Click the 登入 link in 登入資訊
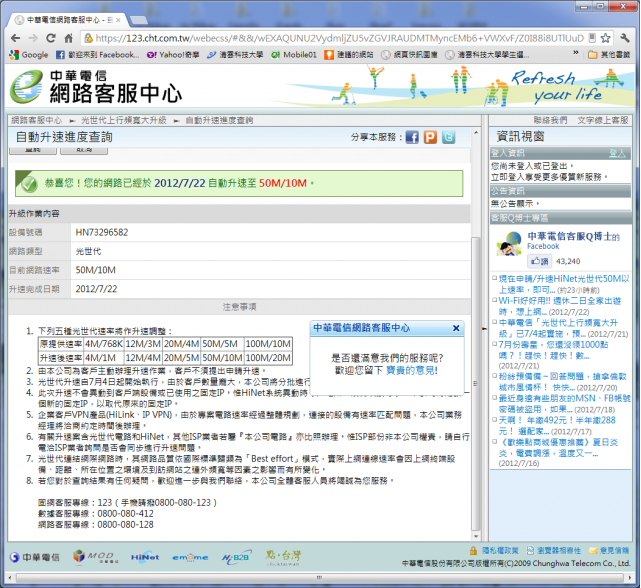Image resolution: width=641 pixels, height=588 pixels. [617, 153]
